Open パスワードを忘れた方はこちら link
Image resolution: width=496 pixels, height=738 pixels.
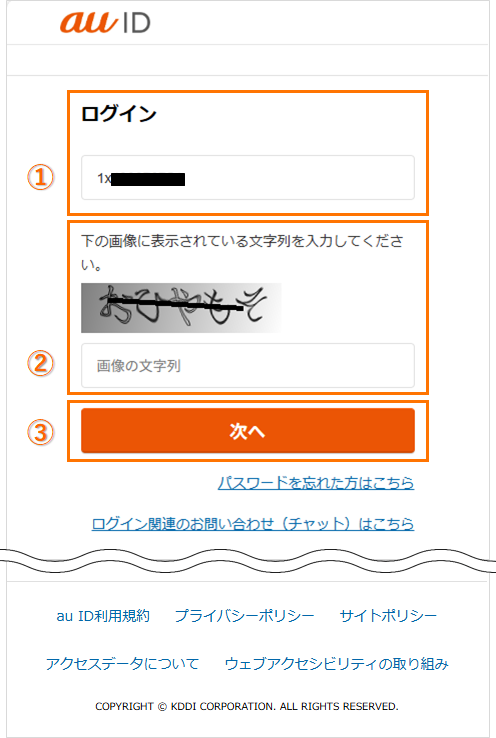(x=316, y=482)
